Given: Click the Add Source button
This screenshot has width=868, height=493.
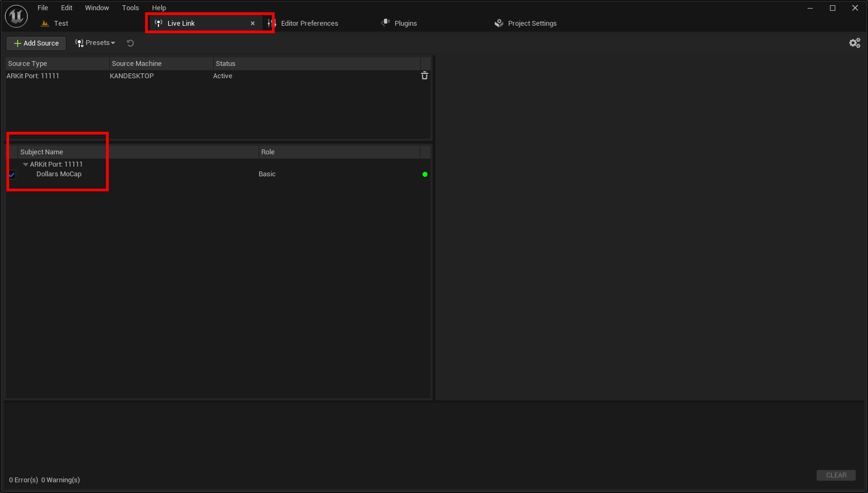Looking at the screenshot, I should tap(36, 43).
